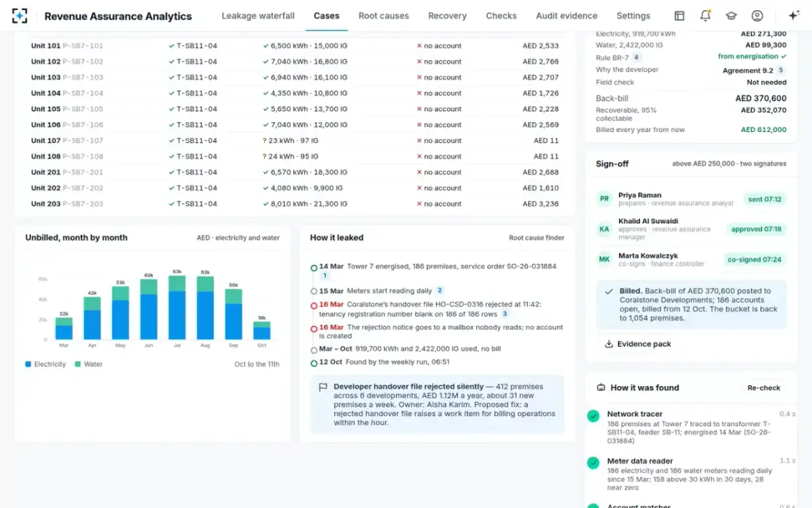
Task: Click the KA avatar for Khalid Al Suwaidi
Action: pos(604,229)
